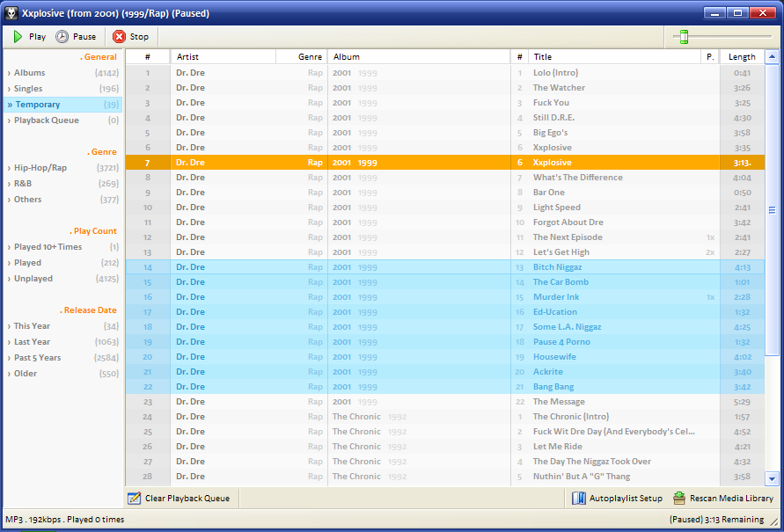Viewport: 784px width, 532px height.
Task: Click the Rescan Media Library label
Action: 731,499
